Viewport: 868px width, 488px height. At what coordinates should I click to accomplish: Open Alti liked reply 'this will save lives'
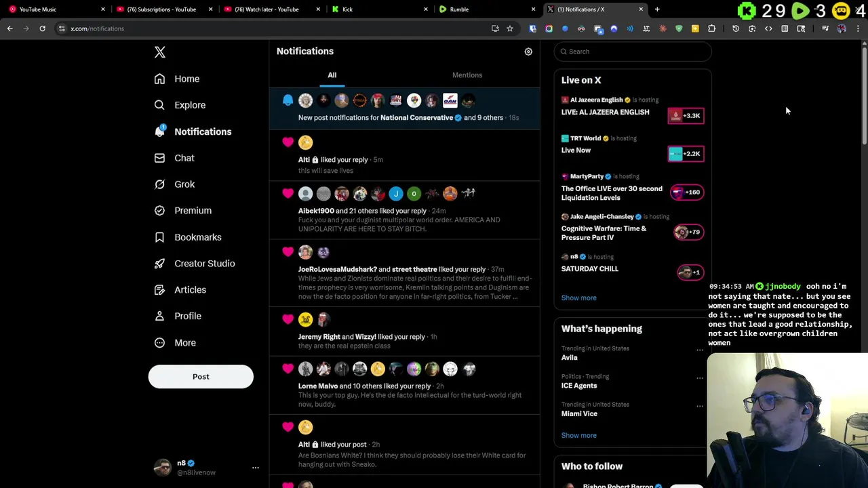(x=405, y=155)
